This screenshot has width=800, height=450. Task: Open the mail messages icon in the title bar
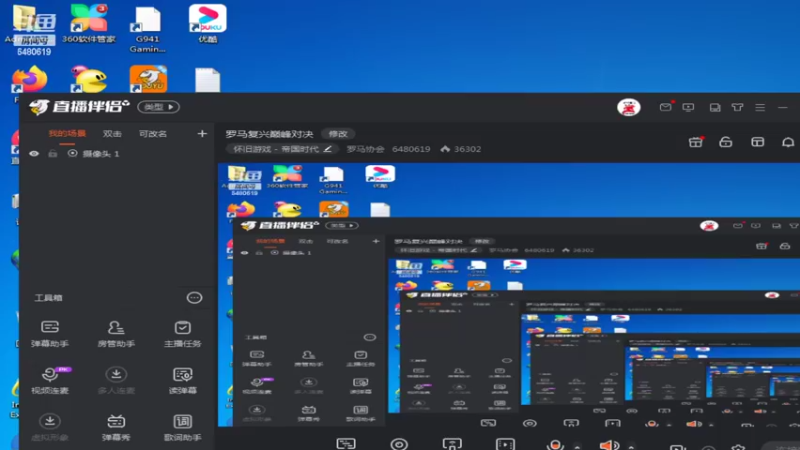(x=665, y=107)
